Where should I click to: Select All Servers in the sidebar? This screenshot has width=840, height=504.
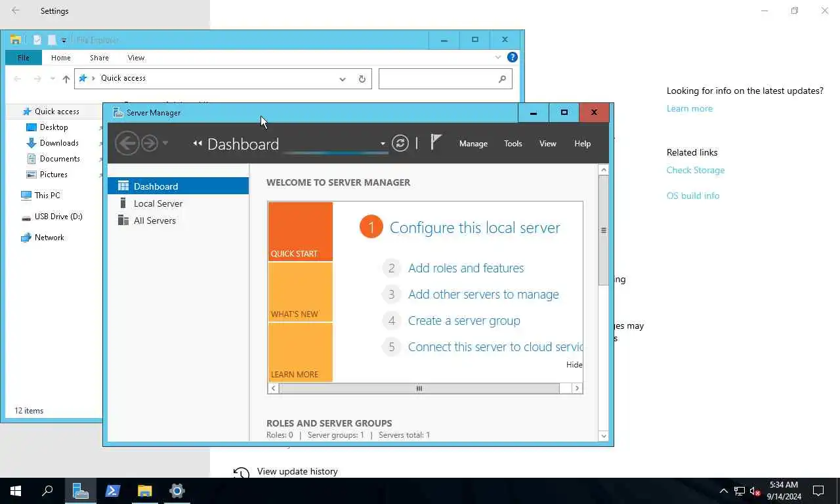pyautogui.click(x=178, y=220)
